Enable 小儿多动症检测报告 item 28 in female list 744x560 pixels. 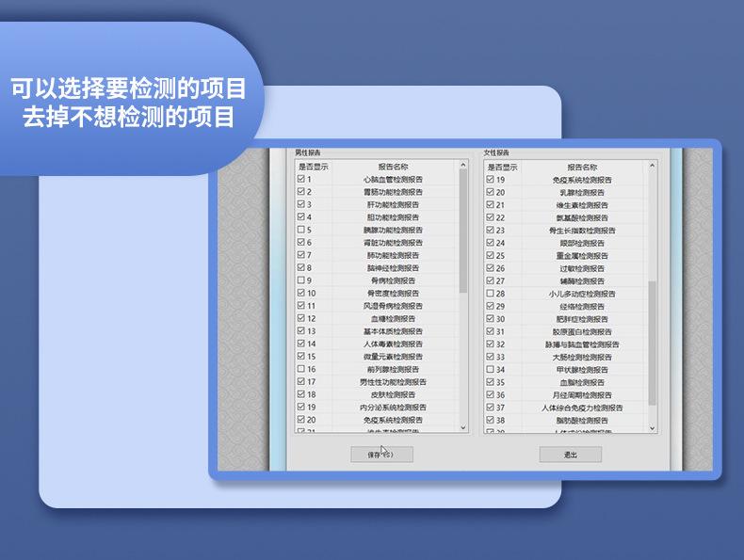[x=490, y=294]
